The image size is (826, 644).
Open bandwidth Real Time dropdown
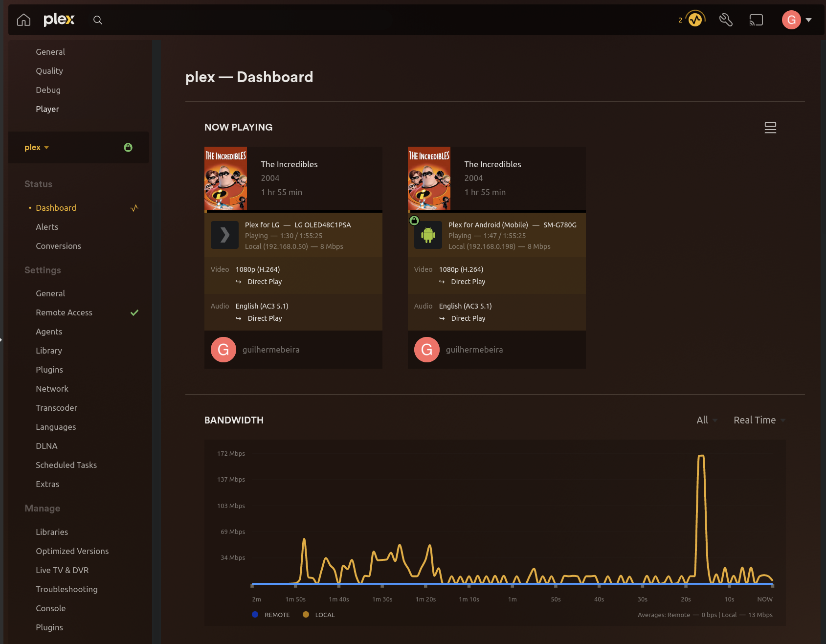759,420
